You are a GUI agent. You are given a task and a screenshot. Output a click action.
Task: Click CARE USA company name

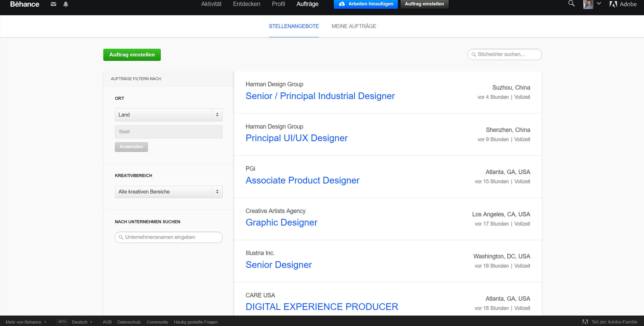click(260, 295)
